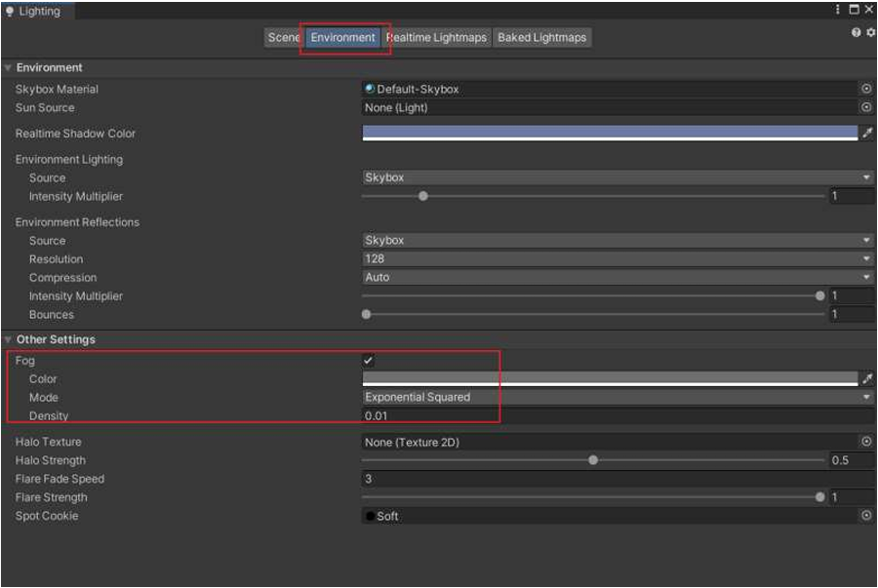Click the Halo Strength slider
Screen dimensions: 878x588
(593, 460)
